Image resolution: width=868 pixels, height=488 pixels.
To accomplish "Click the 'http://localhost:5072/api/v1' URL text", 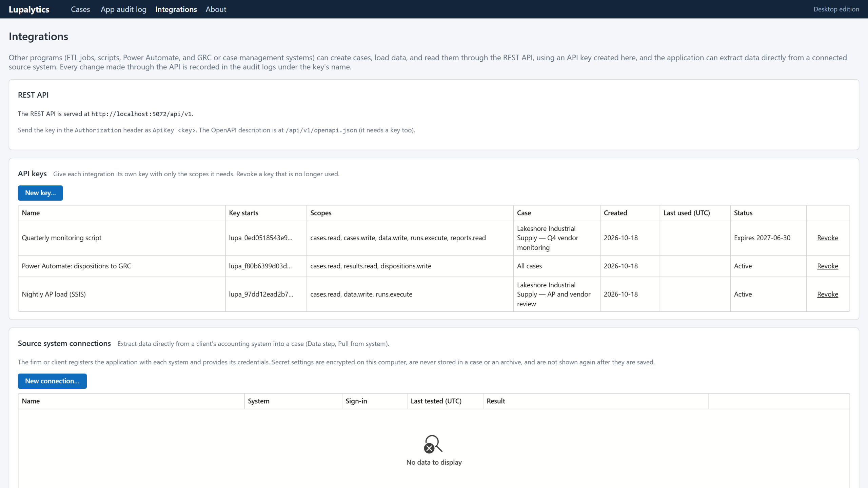I will pyautogui.click(x=141, y=114).
